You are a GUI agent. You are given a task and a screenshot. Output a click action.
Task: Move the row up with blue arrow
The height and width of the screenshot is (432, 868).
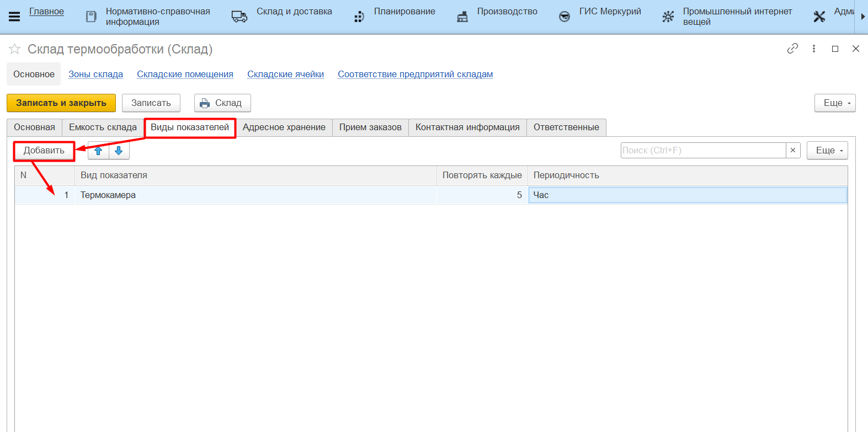[98, 151]
